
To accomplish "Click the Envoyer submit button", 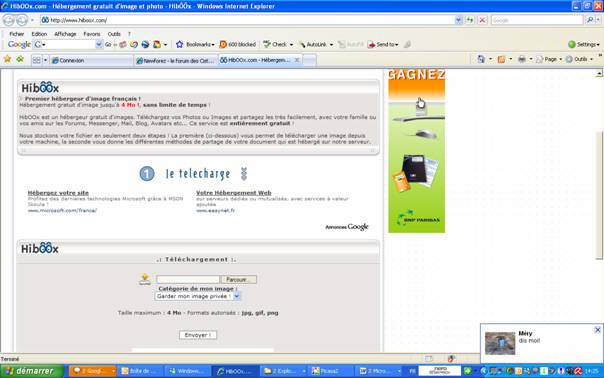I will 198,335.
